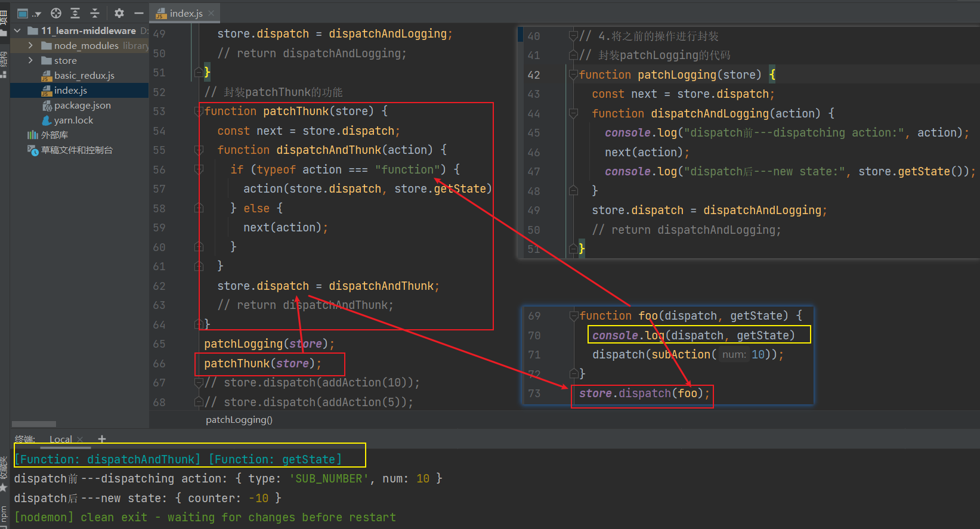980x529 pixels.
Task: Close the index.js editor tab
Action: click(x=211, y=13)
